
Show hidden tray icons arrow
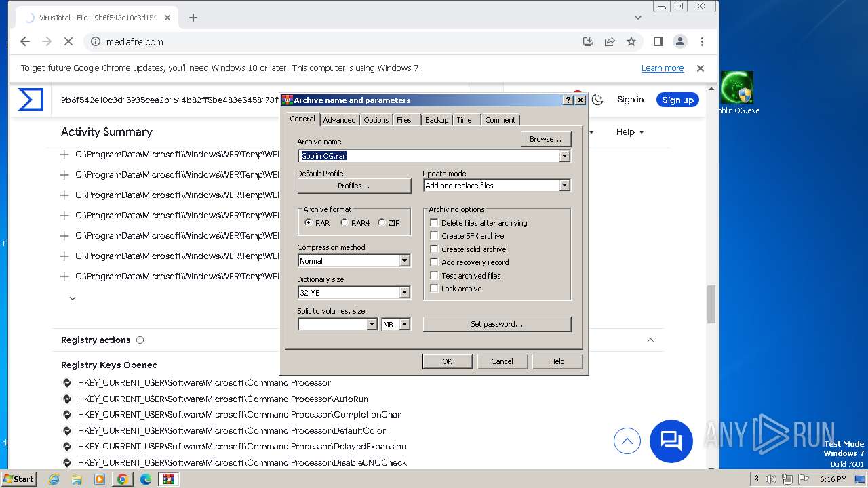(x=757, y=479)
